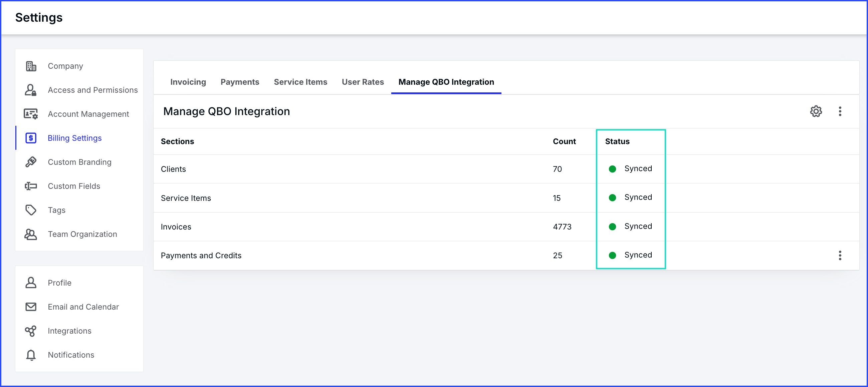The width and height of the screenshot is (868, 387).
Task: Click the Count column header
Action: (x=564, y=141)
